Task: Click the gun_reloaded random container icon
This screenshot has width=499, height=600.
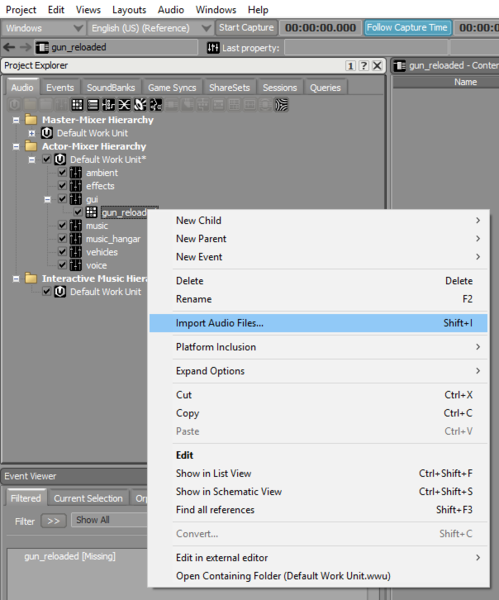Action: pyautogui.click(x=91, y=212)
